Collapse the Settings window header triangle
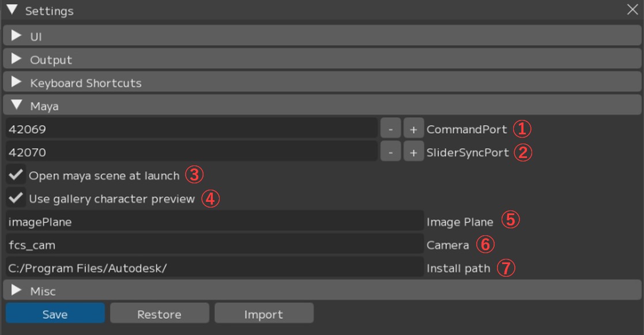The height and width of the screenshot is (335, 644). point(12,10)
